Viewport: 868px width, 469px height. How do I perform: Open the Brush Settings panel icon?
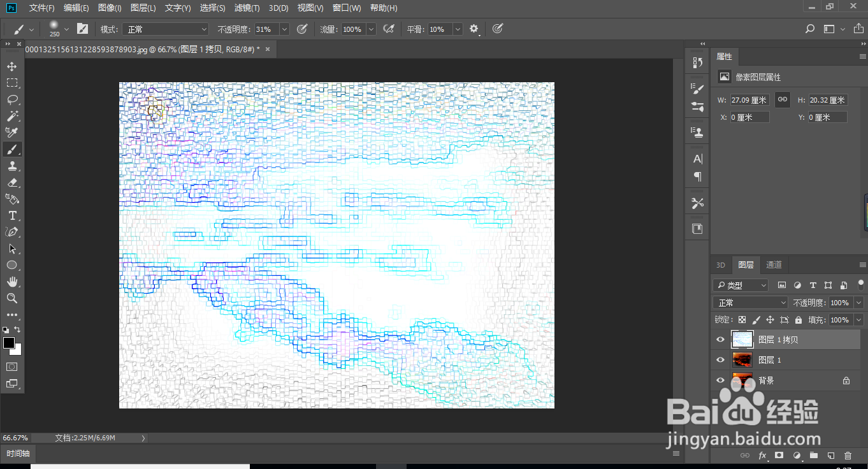click(x=698, y=89)
